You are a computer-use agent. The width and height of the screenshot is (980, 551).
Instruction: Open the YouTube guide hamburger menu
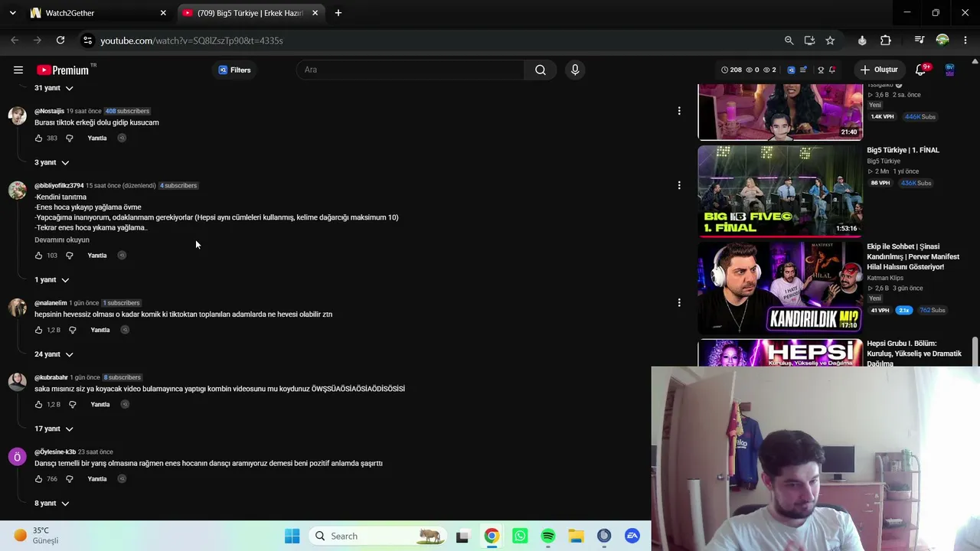18,70
